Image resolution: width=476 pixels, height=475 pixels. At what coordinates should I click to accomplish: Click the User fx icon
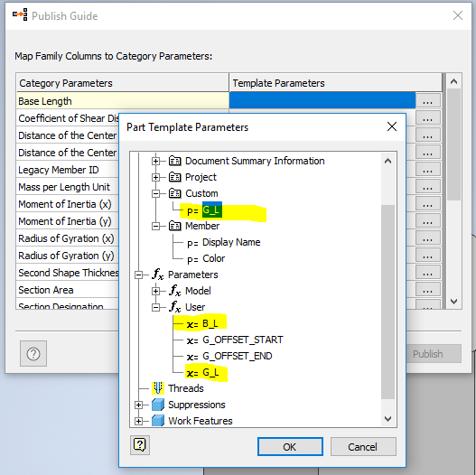[175, 307]
